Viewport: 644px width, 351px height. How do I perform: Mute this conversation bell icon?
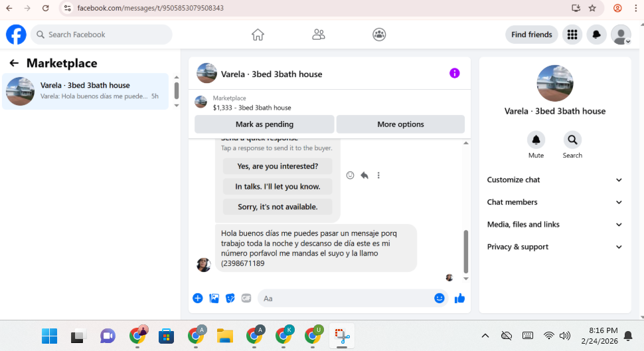536,140
